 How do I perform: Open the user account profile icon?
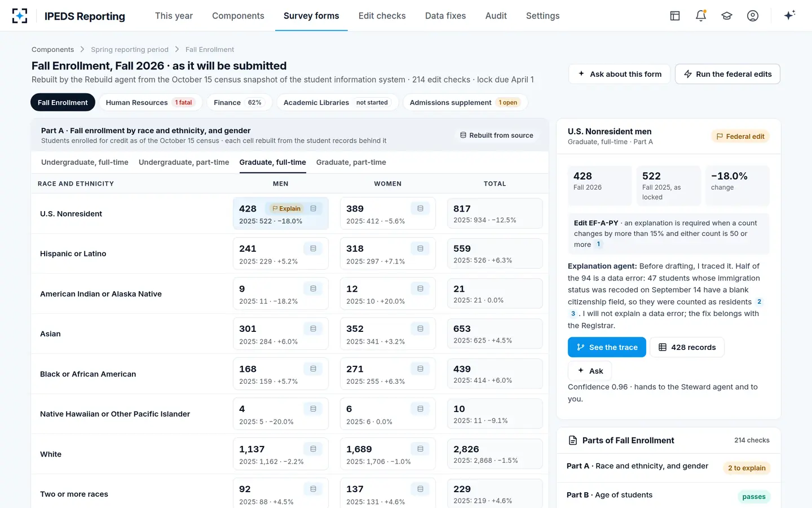pyautogui.click(x=753, y=16)
